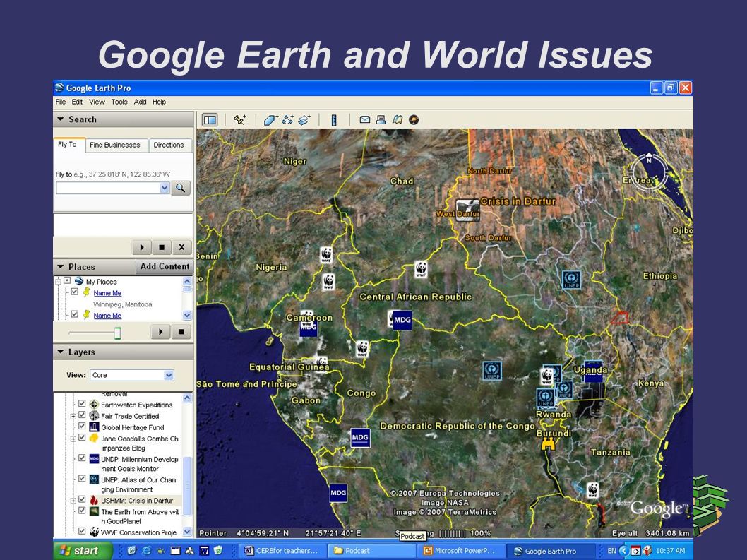
Task: Switch to Directions tab
Action: (169, 145)
